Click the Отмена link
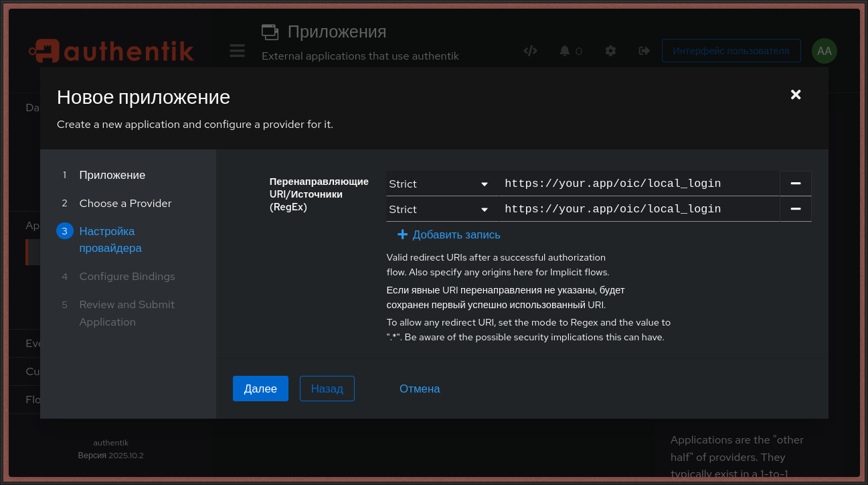The width and height of the screenshot is (868, 485). coord(420,389)
